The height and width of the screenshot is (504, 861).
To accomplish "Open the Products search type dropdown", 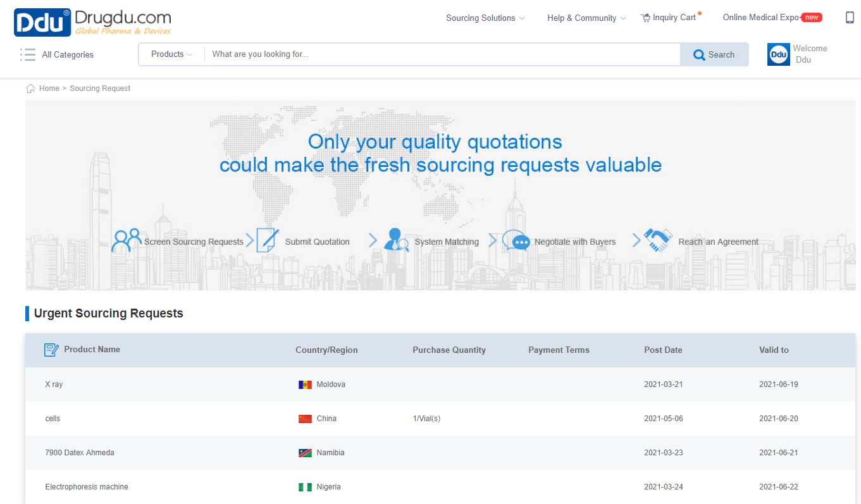I will [171, 54].
